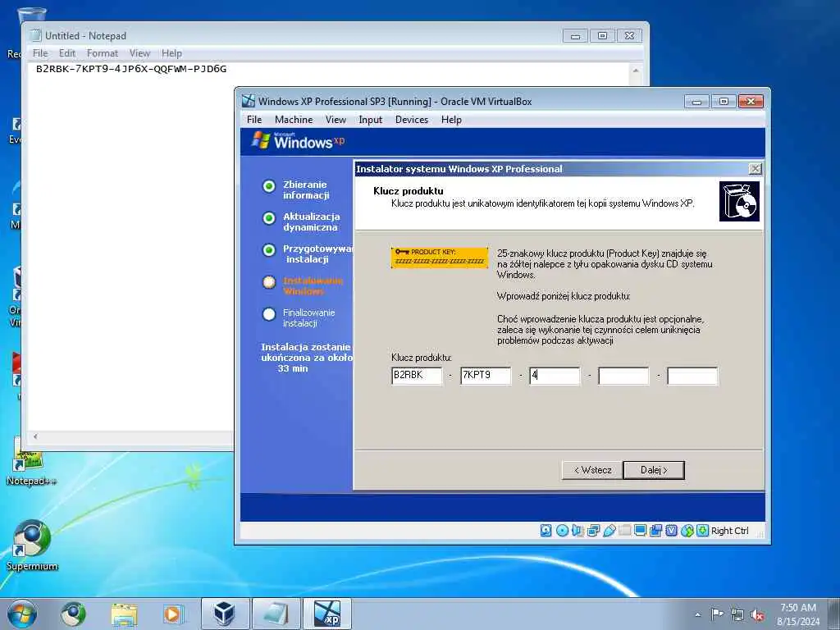The width and height of the screenshot is (840, 630).
Task: Click the network tray icon
Action: 737,614
